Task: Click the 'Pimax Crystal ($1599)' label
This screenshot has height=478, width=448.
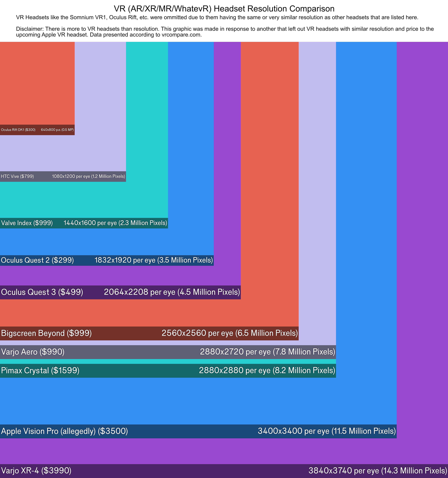Action: pos(40,371)
